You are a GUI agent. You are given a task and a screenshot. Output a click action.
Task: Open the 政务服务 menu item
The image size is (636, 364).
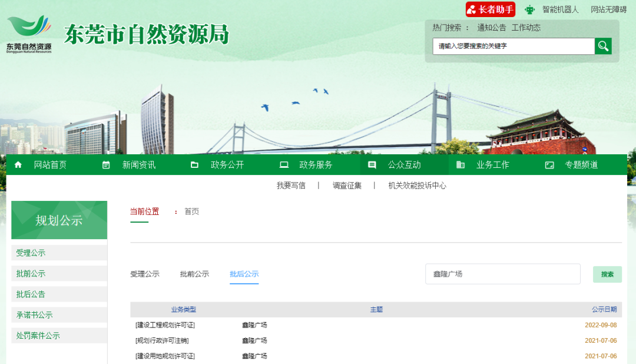tap(316, 165)
